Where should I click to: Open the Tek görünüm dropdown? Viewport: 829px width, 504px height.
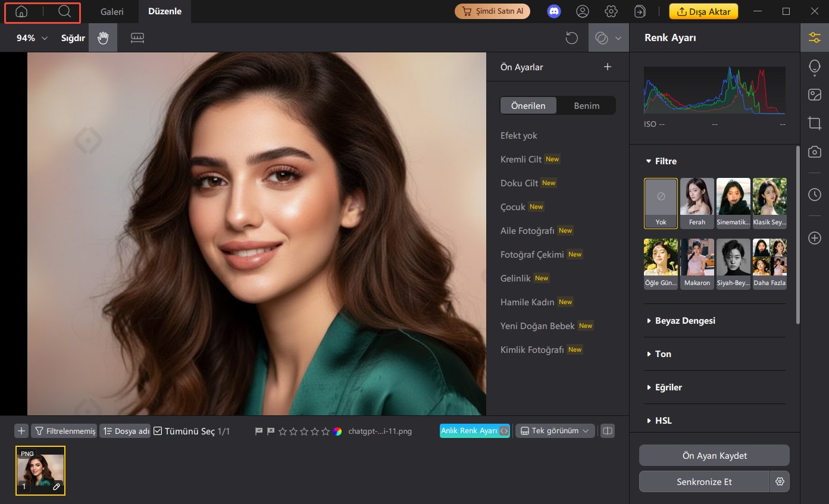[x=554, y=430]
